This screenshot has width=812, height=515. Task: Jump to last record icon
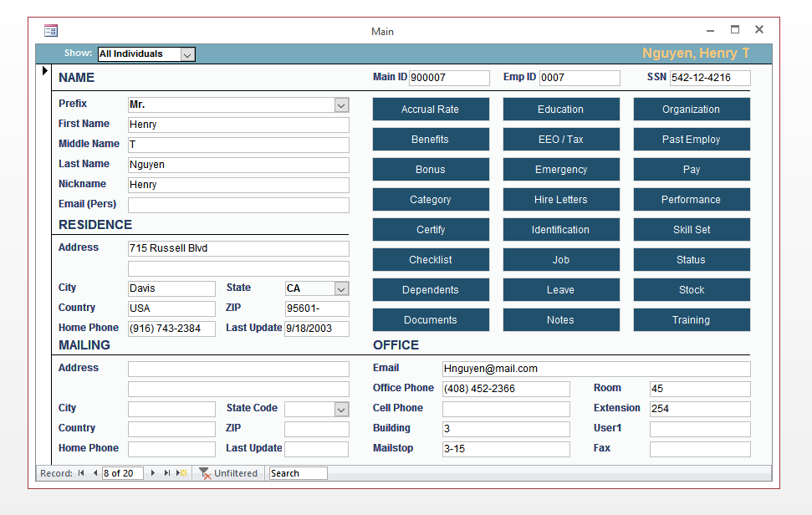[x=166, y=473]
